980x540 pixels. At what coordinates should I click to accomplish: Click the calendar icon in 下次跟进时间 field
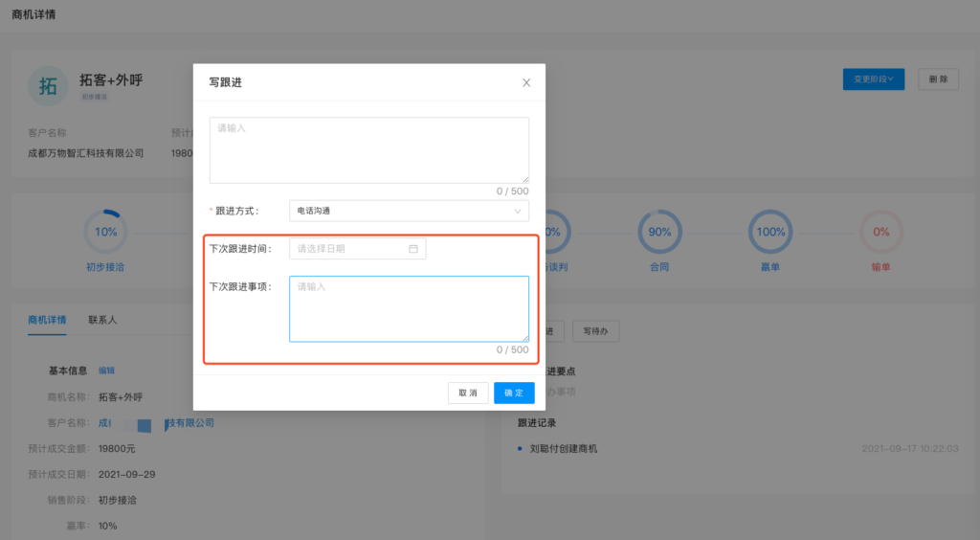pyautogui.click(x=413, y=249)
